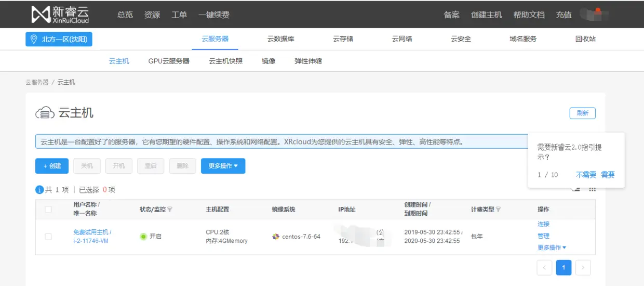Select the 域名服务 tab
The image size is (644, 286).
(x=523, y=38)
